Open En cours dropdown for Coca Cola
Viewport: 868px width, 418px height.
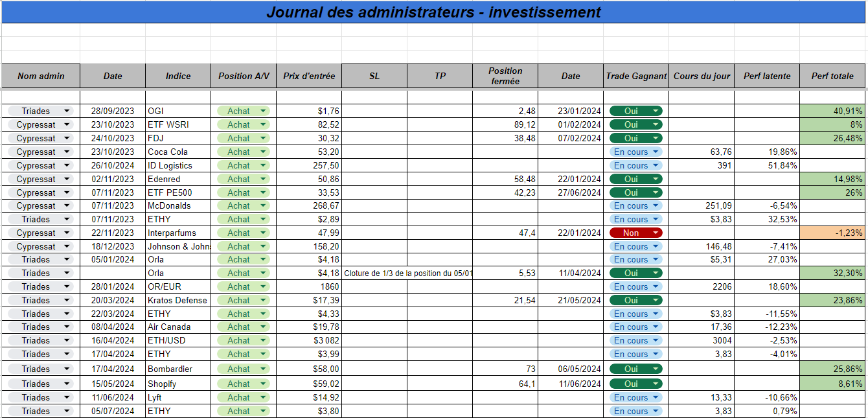pyautogui.click(x=636, y=152)
